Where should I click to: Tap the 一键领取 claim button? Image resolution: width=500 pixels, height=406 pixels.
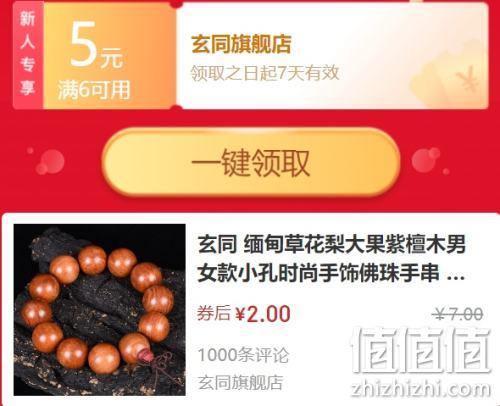(251, 162)
